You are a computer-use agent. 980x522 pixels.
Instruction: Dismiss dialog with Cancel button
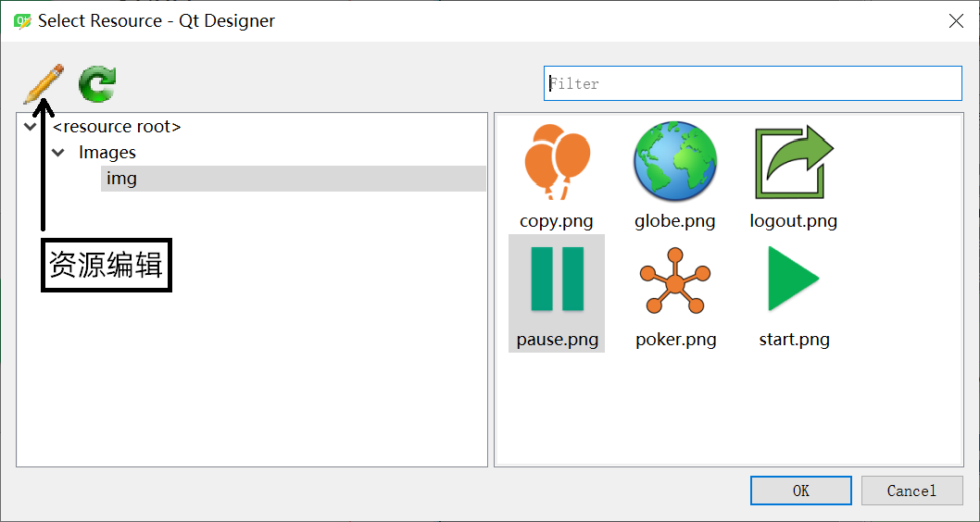tap(911, 491)
